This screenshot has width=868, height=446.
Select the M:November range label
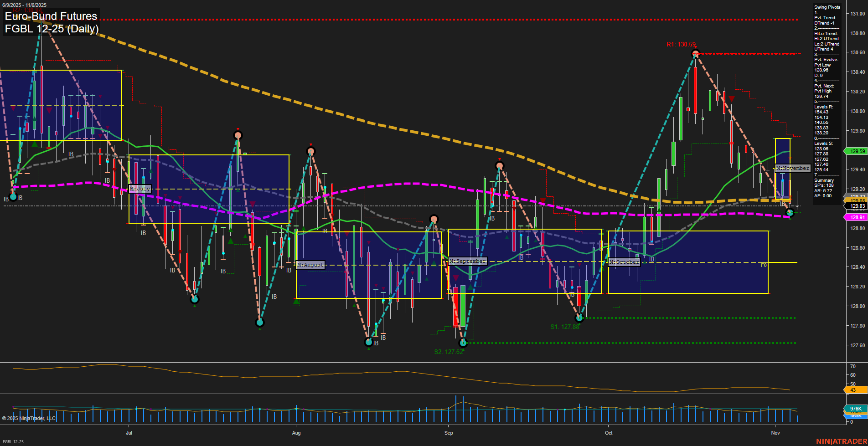792,168
